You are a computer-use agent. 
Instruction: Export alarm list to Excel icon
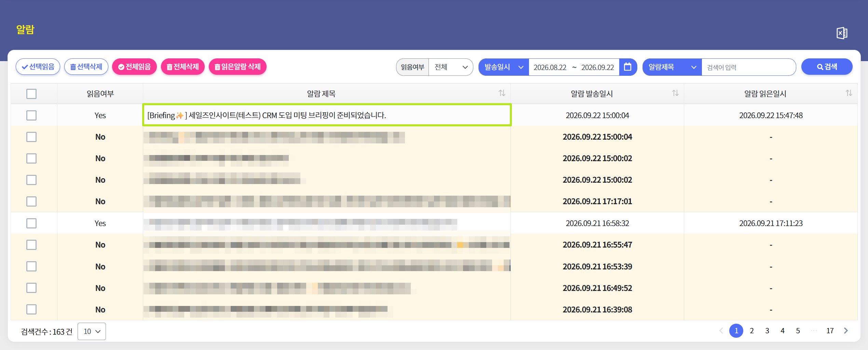coord(842,33)
